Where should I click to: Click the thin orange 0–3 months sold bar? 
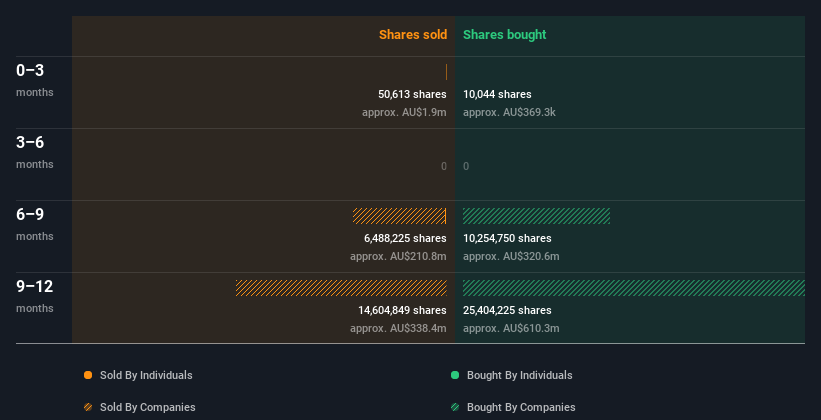(446, 72)
